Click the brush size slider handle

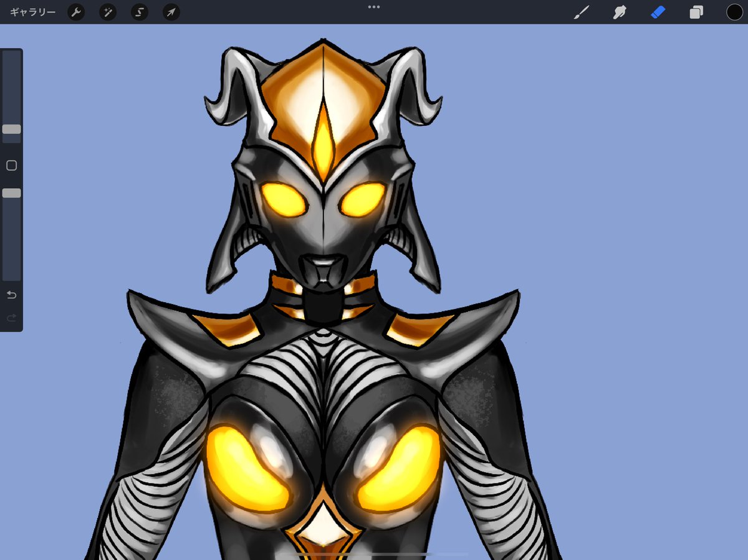click(11, 130)
